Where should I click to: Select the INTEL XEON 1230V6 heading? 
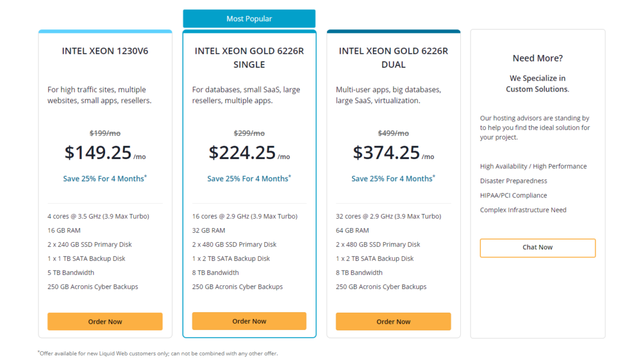click(x=105, y=51)
